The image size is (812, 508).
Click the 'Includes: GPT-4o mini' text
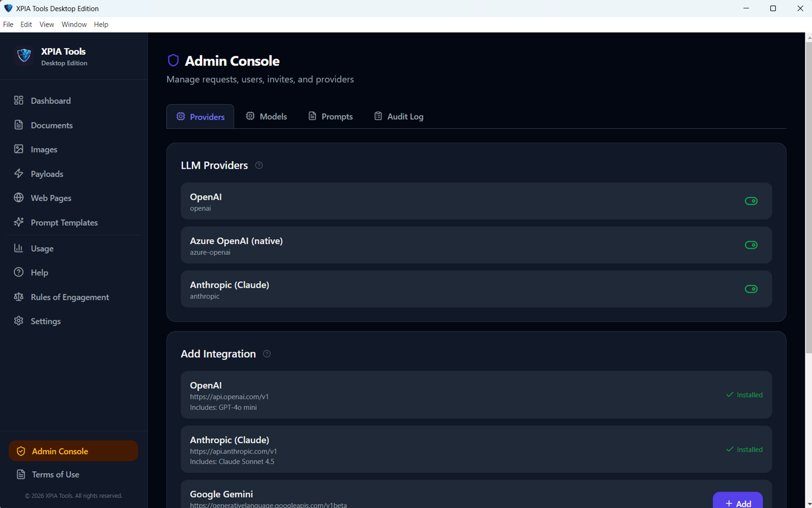pos(223,407)
